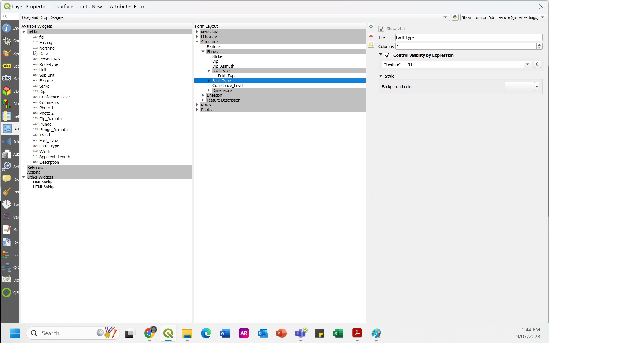Click the red minus remove item button
Screen dimensions: 644x364
pyautogui.click(x=371, y=36)
